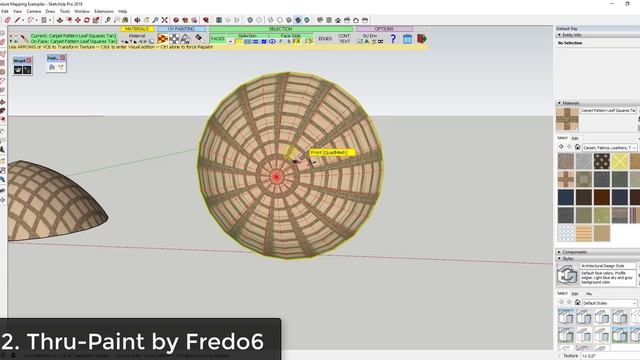Select the Move tool
This screenshot has width=640, height=360.
[78, 20]
